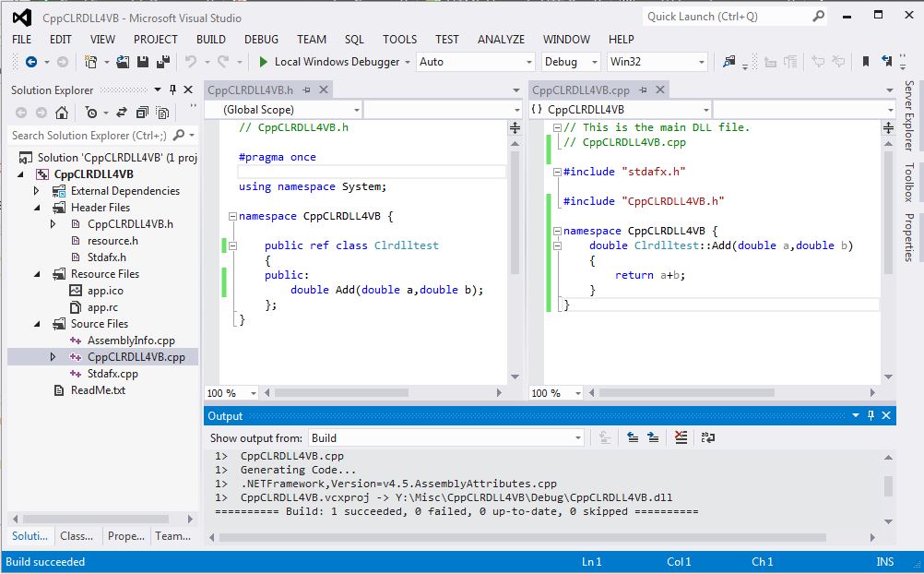924x574 pixels.
Task: Collapse all items in Solution Explorer
Action: pos(144,111)
